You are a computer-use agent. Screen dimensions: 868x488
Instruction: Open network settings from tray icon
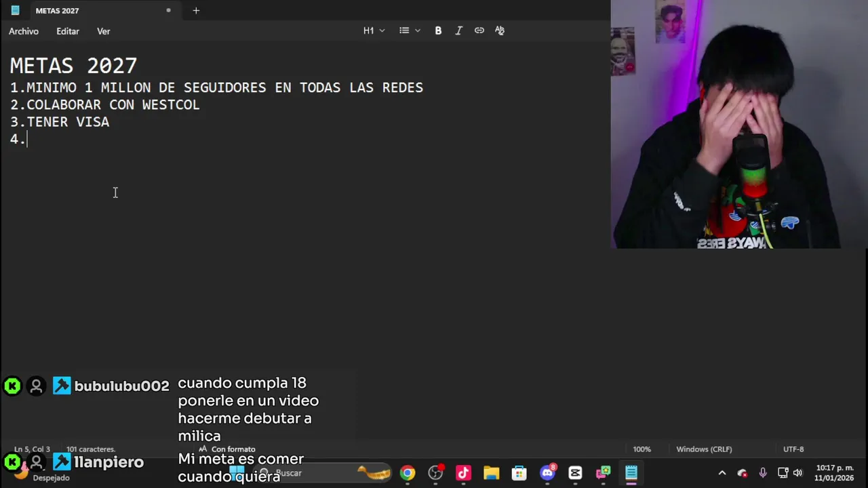click(x=783, y=473)
